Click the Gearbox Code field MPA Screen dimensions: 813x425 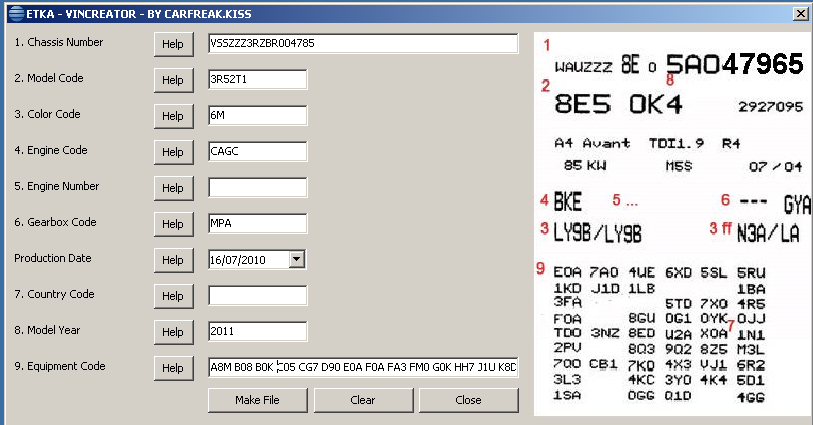pyautogui.click(x=258, y=223)
